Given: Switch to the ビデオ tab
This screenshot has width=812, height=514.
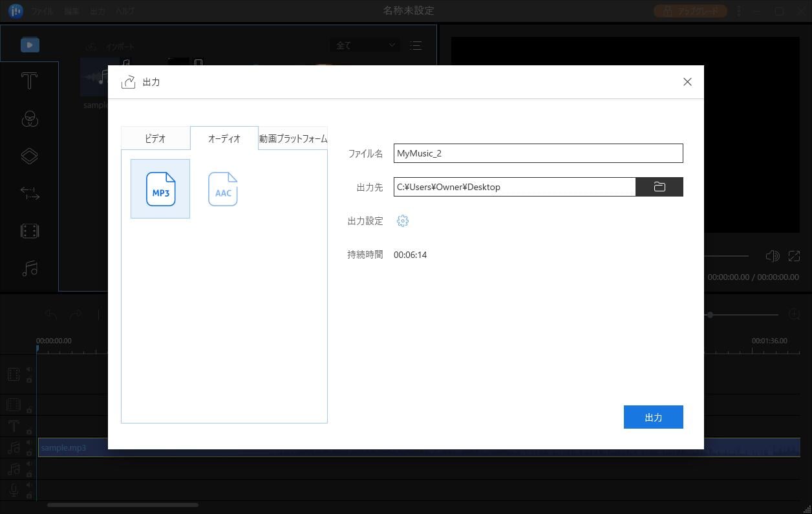Looking at the screenshot, I should [x=155, y=138].
